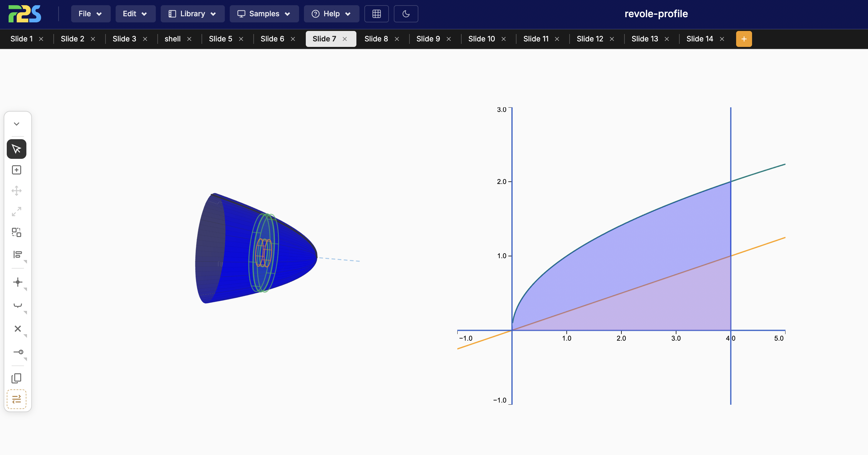Select the diagonal resize tool
The height and width of the screenshot is (455, 868).
coord(17,212)
